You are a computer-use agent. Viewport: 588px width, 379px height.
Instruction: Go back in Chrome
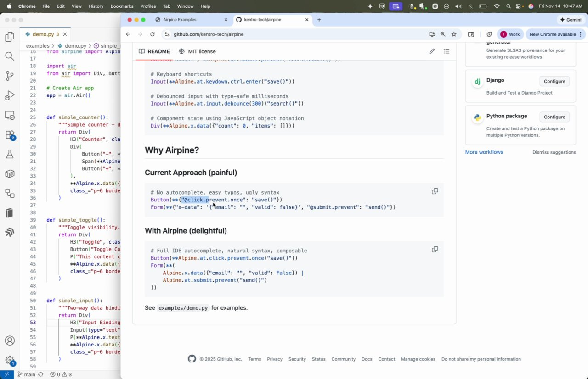(128, 34)
